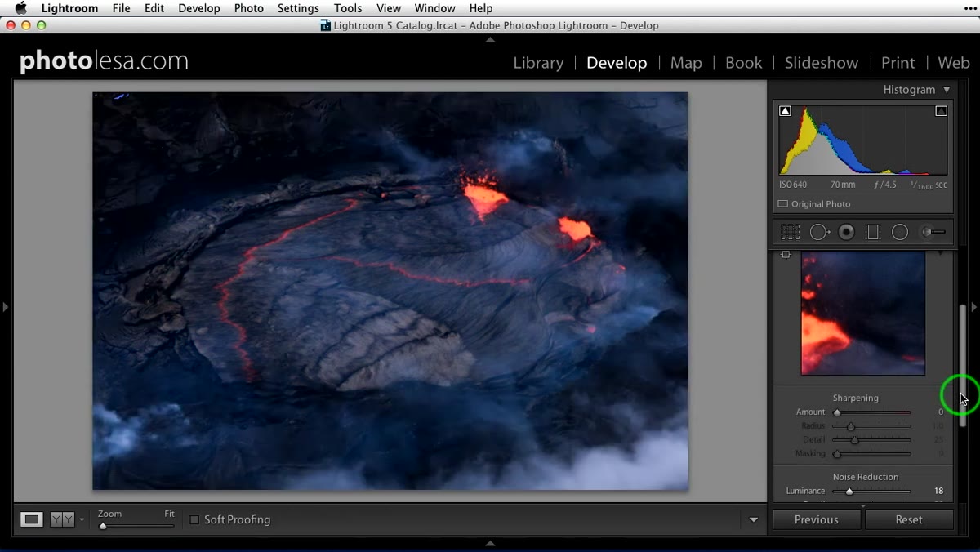Select the Crop Overlay tool
This screenshot has width=980, height=552.
[790, 233]
